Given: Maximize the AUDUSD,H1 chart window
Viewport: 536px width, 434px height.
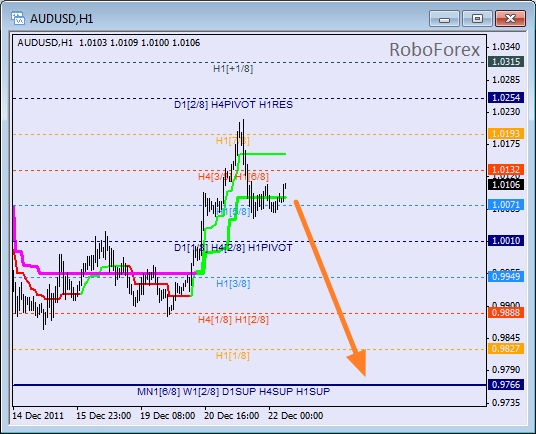Looking at the screenshot, I should tap(477, 18).
